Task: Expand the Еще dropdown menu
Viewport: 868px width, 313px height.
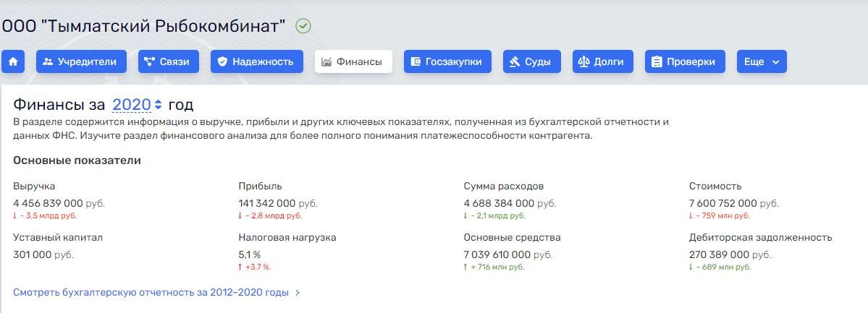Action: (761, 61)
